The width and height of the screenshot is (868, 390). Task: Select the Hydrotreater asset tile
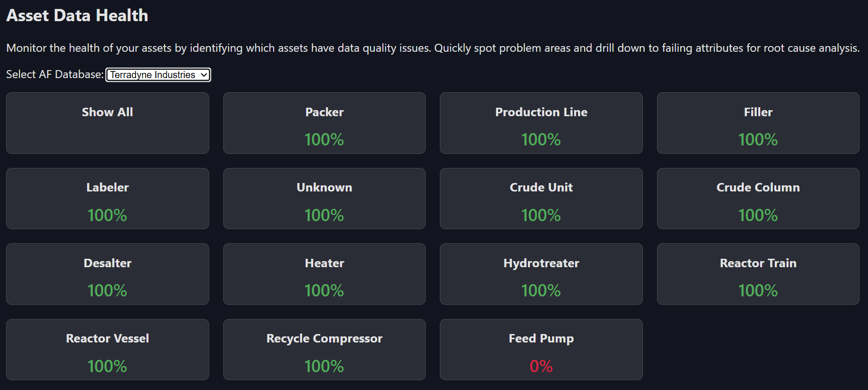coord(541,274)
